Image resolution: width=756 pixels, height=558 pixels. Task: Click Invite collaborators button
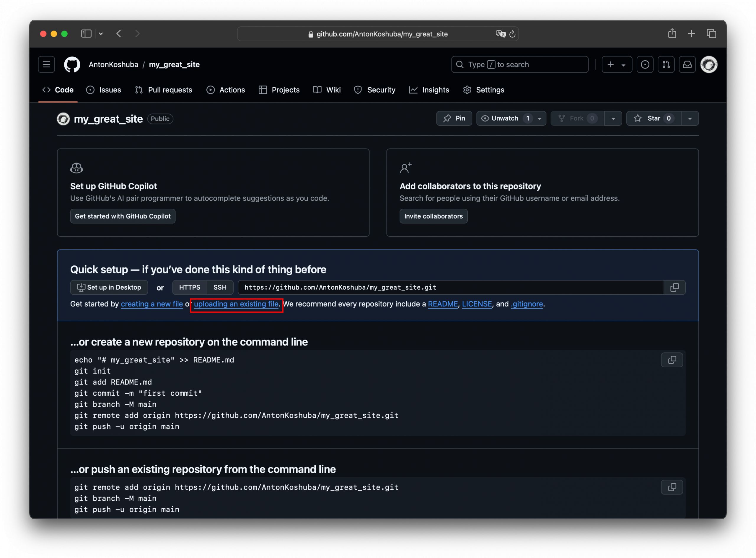(x=433, y=216)
